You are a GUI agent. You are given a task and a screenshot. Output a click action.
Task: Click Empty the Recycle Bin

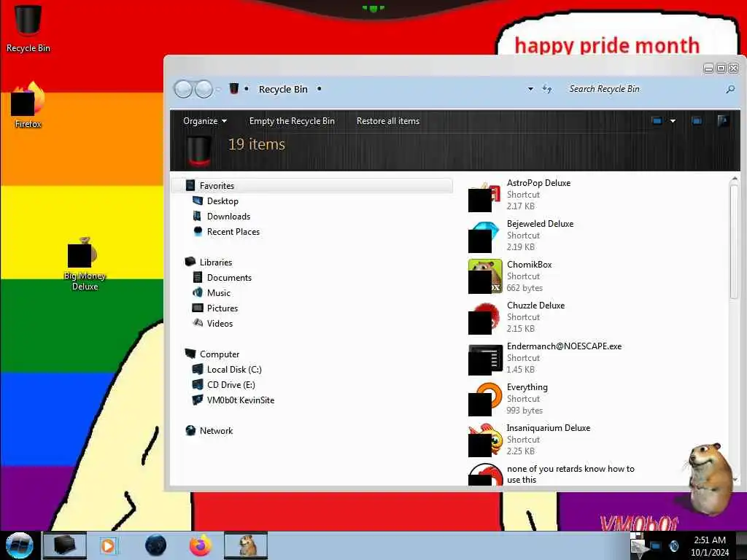(292, 121)
